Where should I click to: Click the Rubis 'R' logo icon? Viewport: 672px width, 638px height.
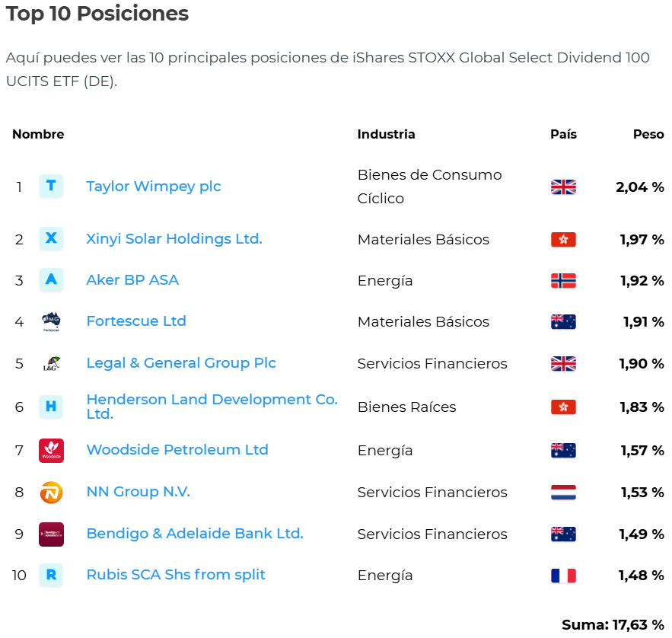pyautogui.click(x=51, y=576)
